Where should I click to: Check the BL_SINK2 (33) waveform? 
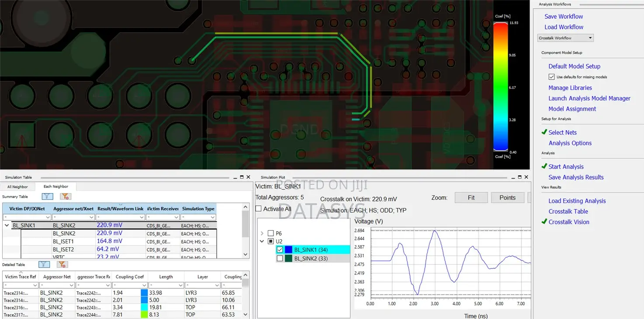[280, 259]
